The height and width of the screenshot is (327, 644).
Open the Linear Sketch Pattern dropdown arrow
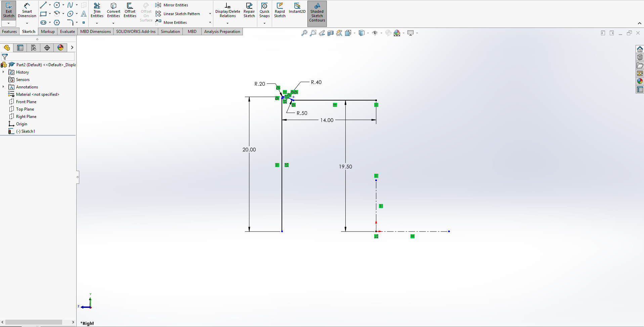210,14
